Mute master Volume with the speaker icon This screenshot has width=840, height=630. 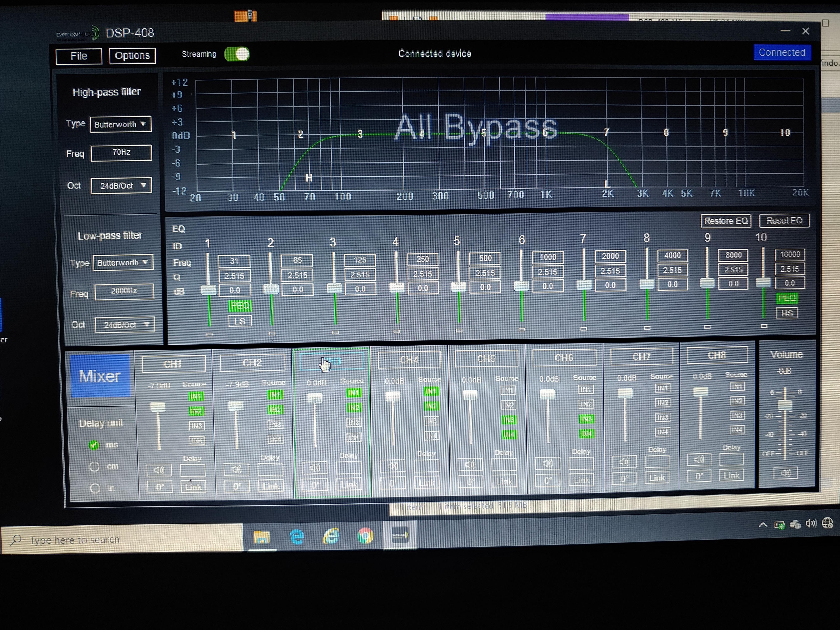click(785, 473)
